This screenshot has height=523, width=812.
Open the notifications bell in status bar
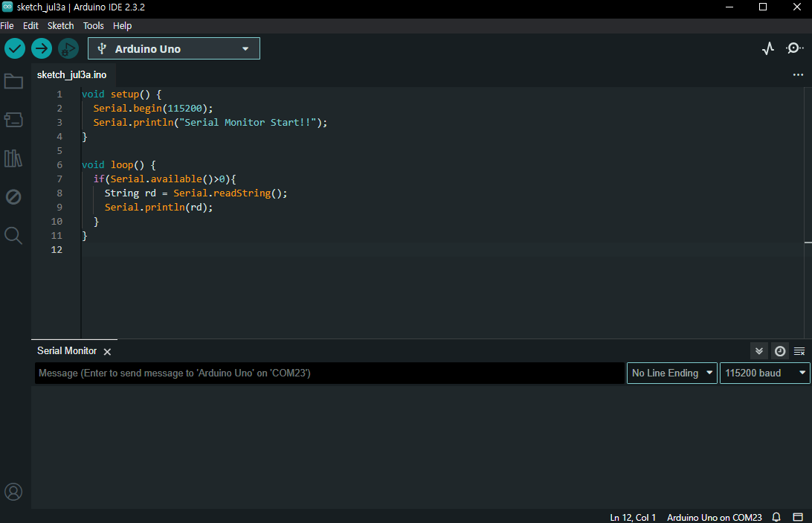(x=776, y=517)
